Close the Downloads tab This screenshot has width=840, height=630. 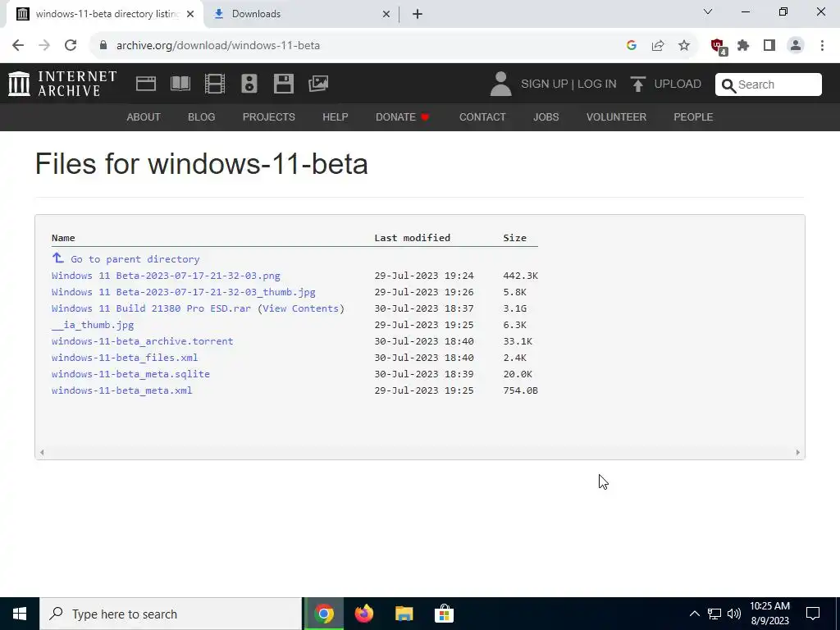[386, 14]
